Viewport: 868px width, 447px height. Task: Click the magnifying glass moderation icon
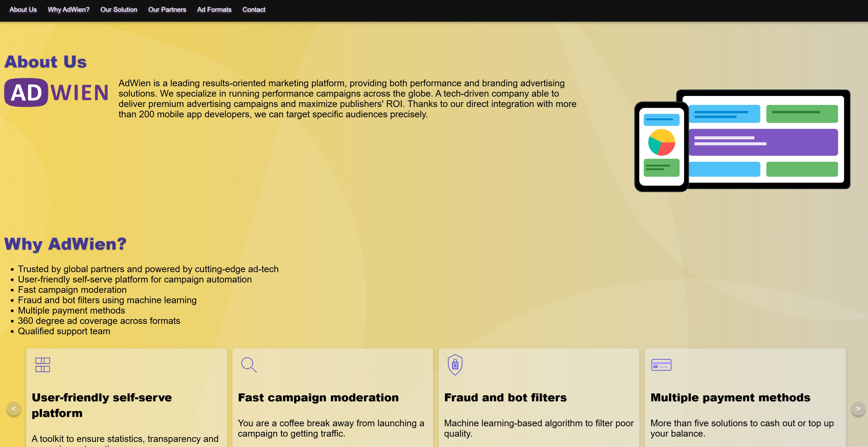point(249,365)
